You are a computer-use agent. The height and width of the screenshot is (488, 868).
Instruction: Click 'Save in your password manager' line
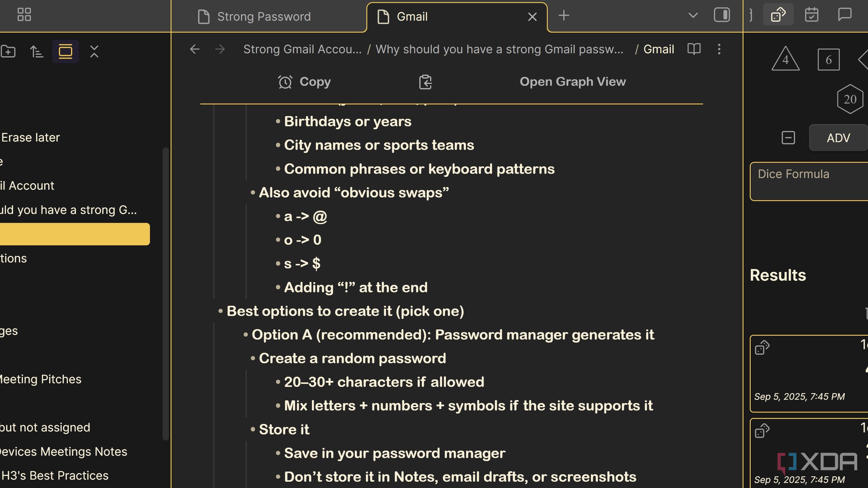pyautogui.click(x=394, y=453)
